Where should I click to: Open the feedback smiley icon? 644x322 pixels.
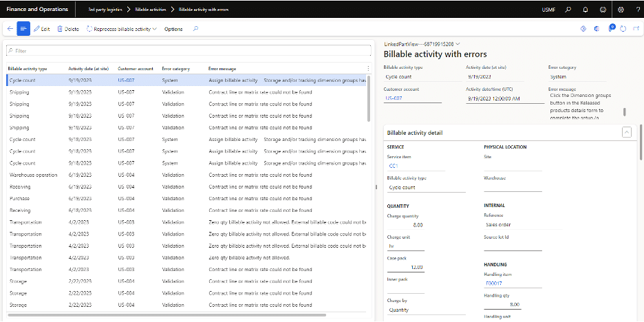(x=603, y=9)
